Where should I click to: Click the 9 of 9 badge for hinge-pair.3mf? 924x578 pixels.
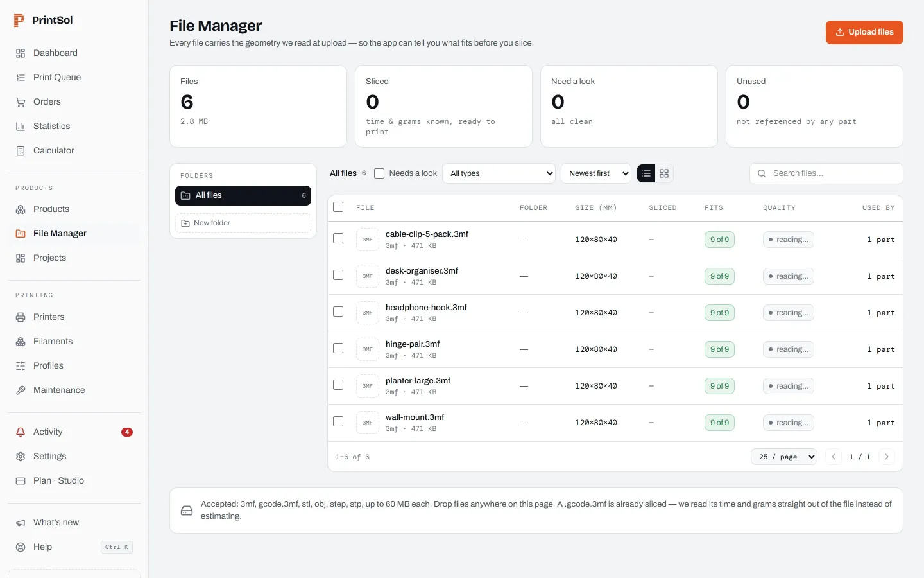719,349
